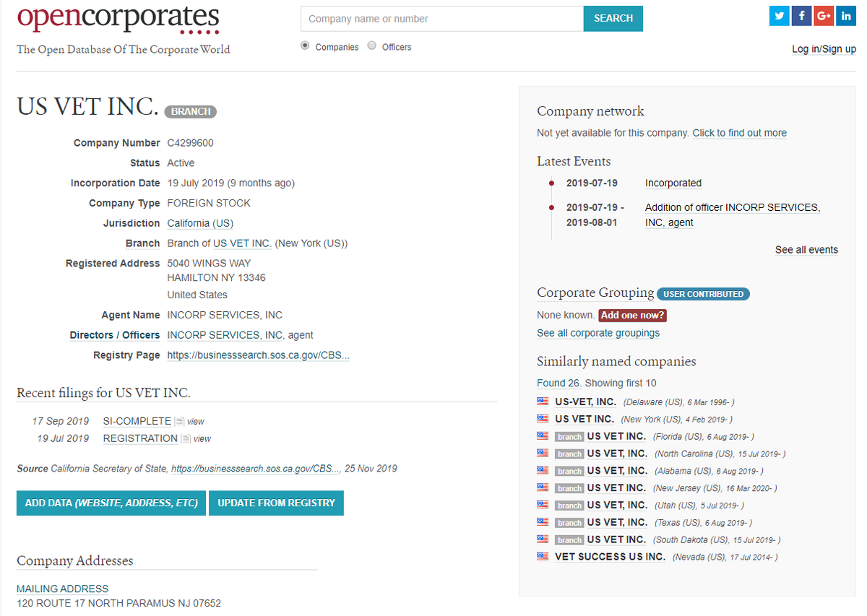
Task: Open the Twitter social icon
Action: (x=780, y=16)
